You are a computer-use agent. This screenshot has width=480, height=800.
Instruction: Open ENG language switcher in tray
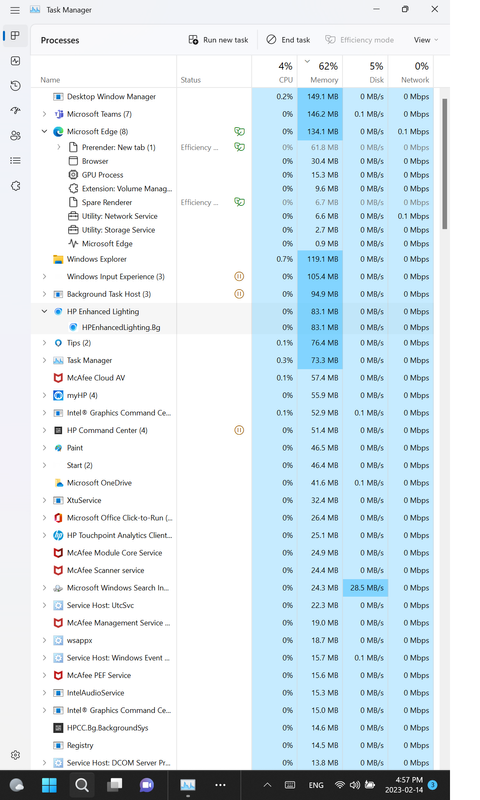(316, 785)
